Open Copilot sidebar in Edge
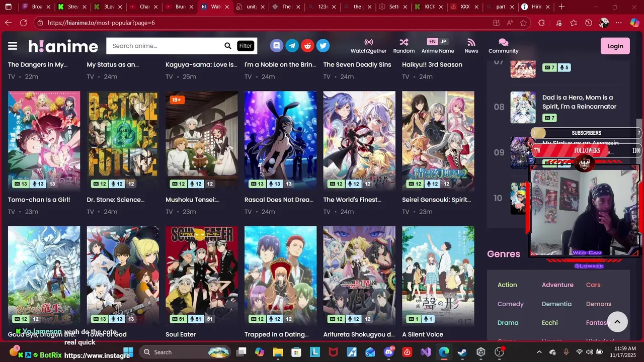644x362 pixels. pos(634,23)
